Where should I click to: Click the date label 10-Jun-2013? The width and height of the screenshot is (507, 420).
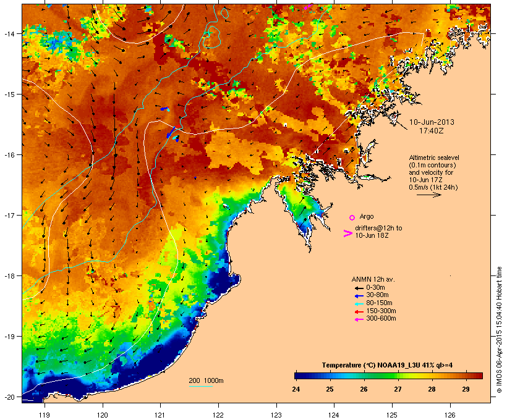(432, 122)
